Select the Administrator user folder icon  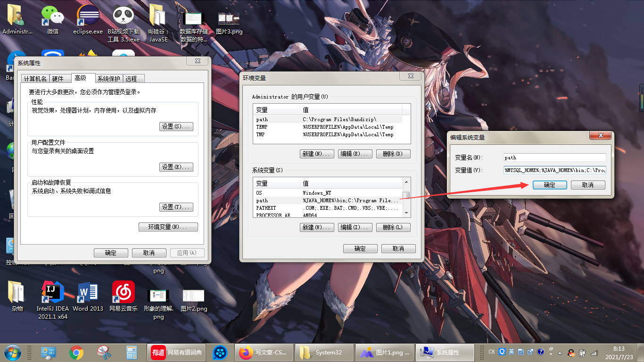17,20
